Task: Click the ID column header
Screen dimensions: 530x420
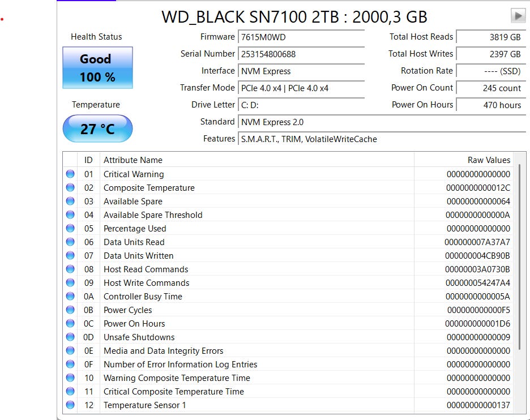Action: 88,160
